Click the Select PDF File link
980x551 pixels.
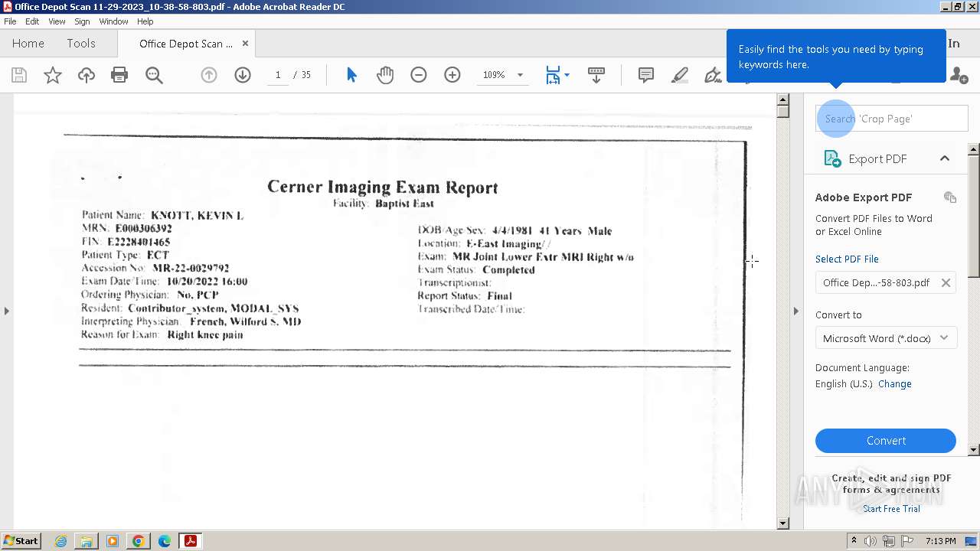pos(847,259)
